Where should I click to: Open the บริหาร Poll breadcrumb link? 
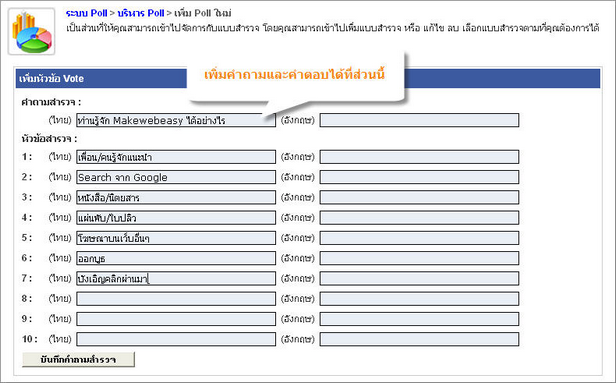(141, 13)
